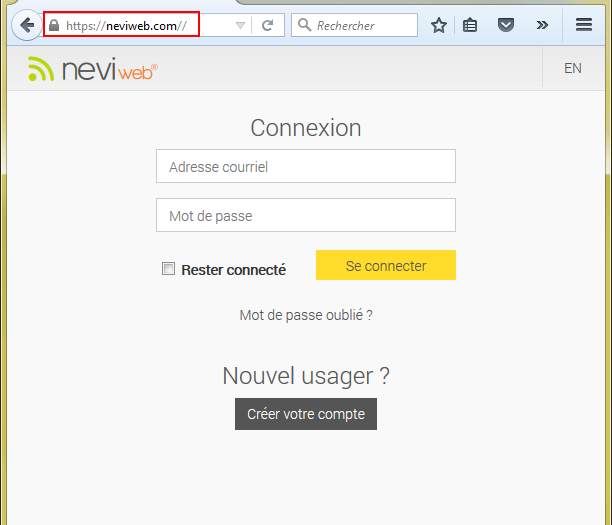Open the Mot de passe oublié link

click(x=306, y=315)
